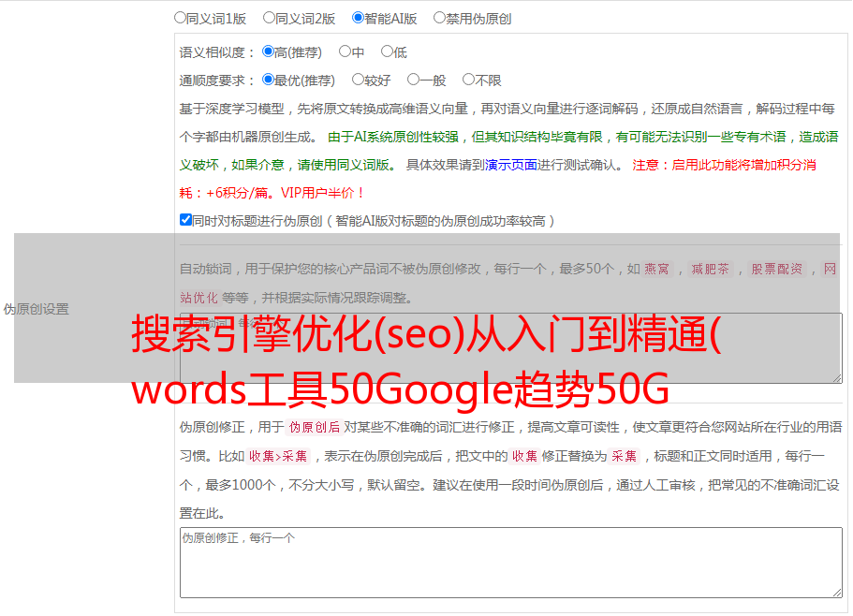853x616 pixels.
Task: Set 通顺度要求 to 一般
Action: click(414, 80)
